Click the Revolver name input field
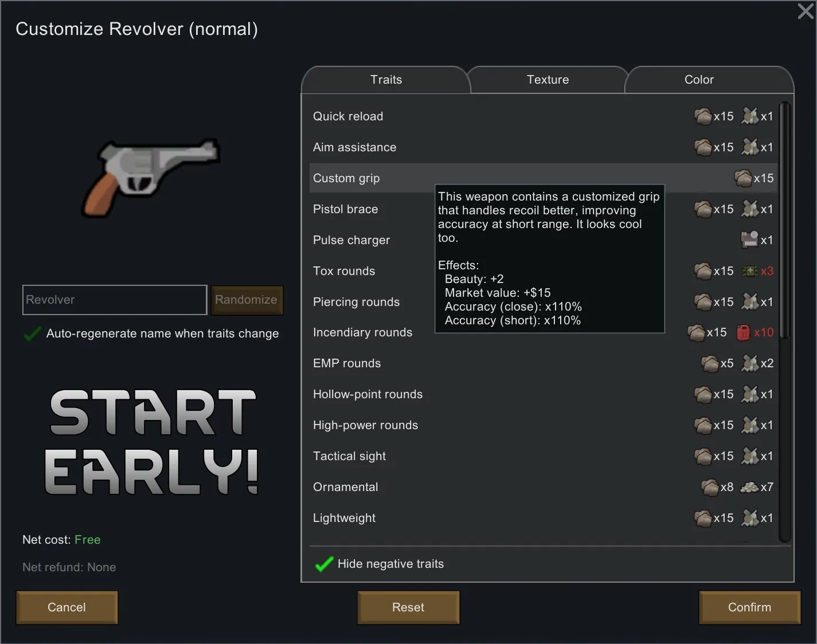Image resolution: width=817 pixels, height=644 pixels. [x=115, y=300]
